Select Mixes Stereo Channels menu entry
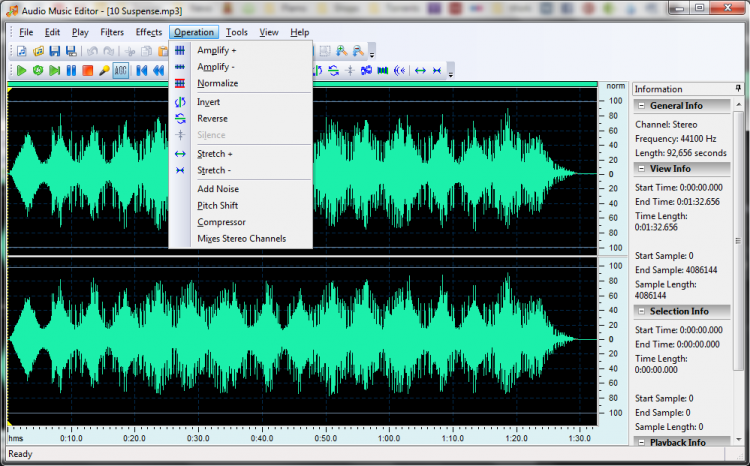Viewport: 750px width, 466px height. pyautogui.click(x=241, y=238)
